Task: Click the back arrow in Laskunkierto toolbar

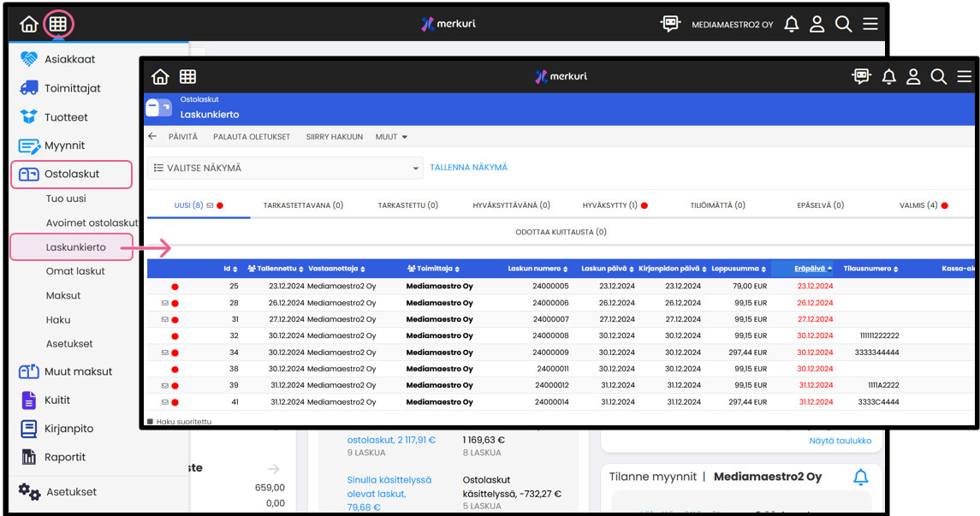Action: point(152,137)
